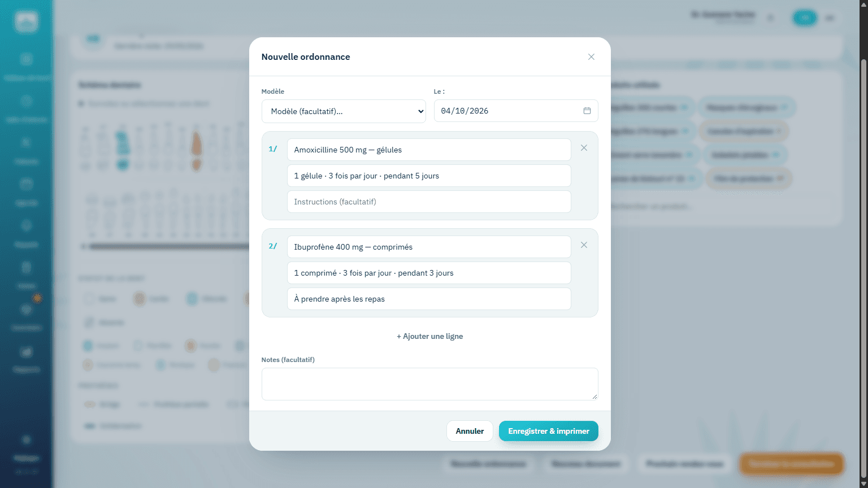
Task: Click the À prendre après les repas field
Action: click(x=429, y=299)
